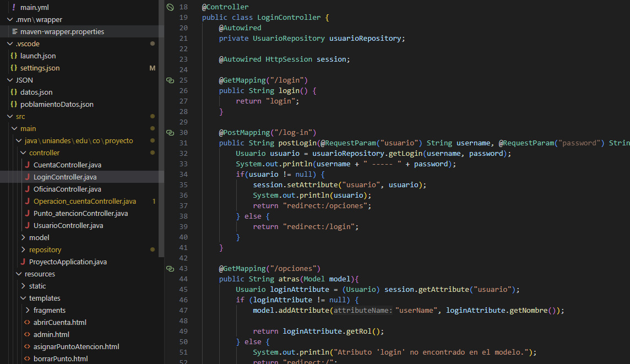
Task: Collapse the .vscode folder
Action: (x=10, y=44)
